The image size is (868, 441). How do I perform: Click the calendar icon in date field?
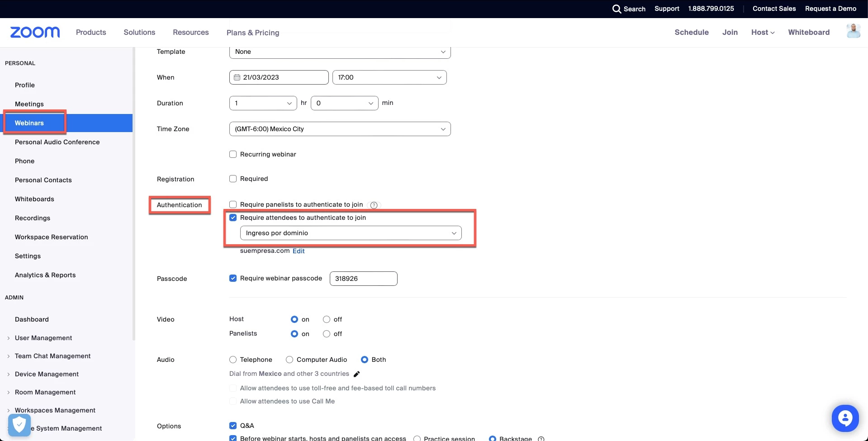[237, 77]
